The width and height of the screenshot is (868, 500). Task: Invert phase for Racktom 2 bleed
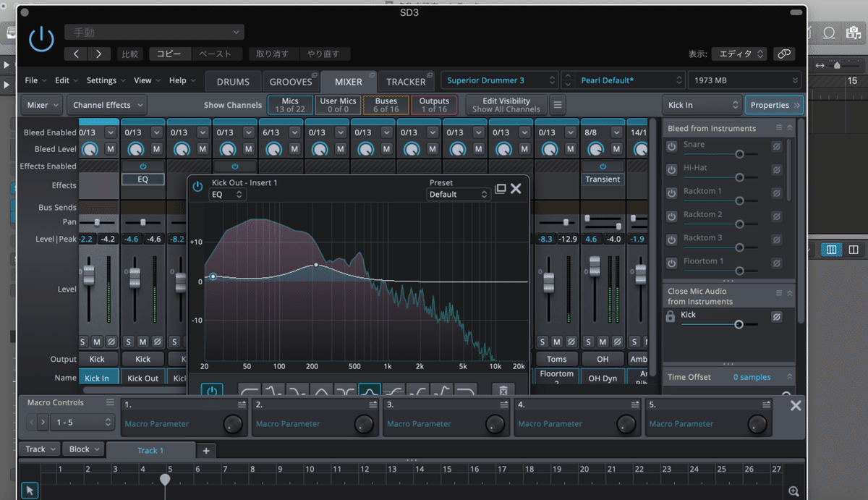pyautogui.click(x=776, y=216)
